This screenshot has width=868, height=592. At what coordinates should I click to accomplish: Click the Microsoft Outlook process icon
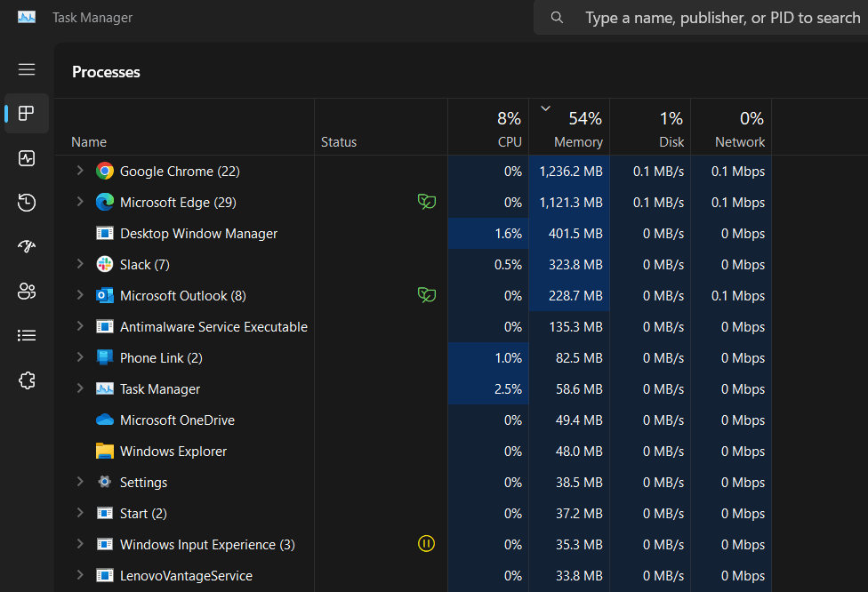click(x=105, y=295)
